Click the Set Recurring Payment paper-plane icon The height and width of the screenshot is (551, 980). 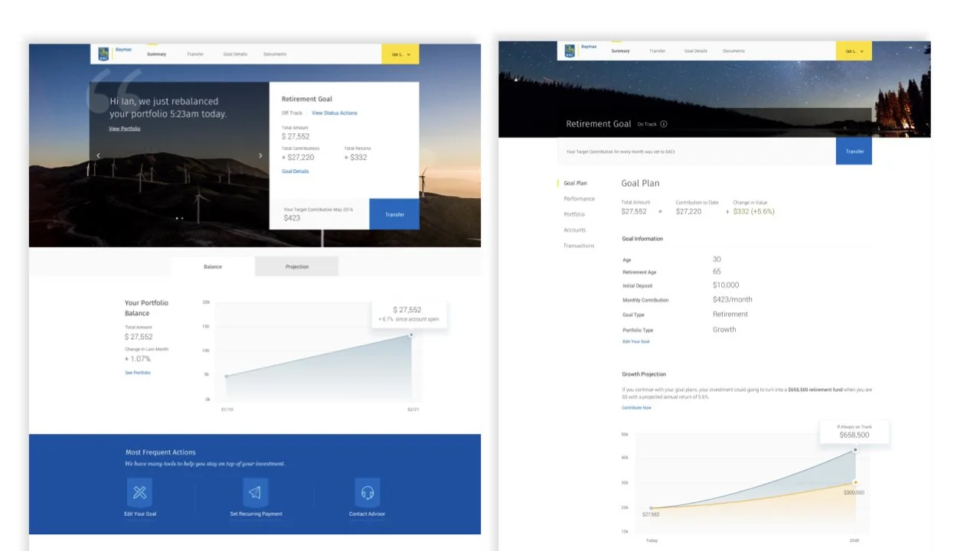256,492
